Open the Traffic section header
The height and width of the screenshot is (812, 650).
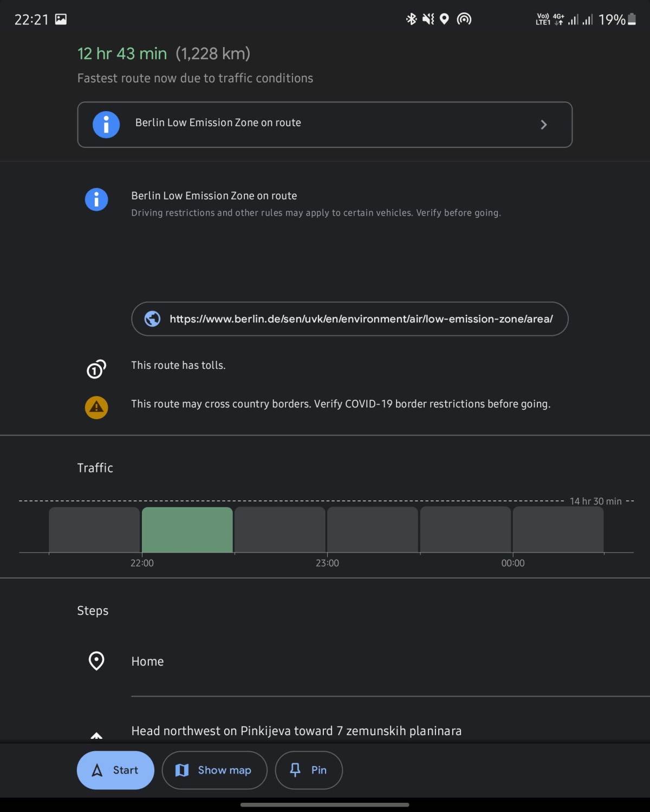point(95,467)
